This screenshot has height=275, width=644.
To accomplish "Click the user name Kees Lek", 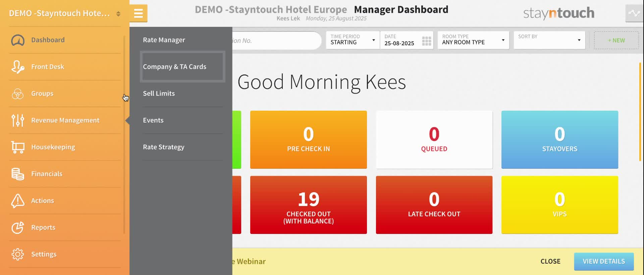I will [x=288, y=18].
